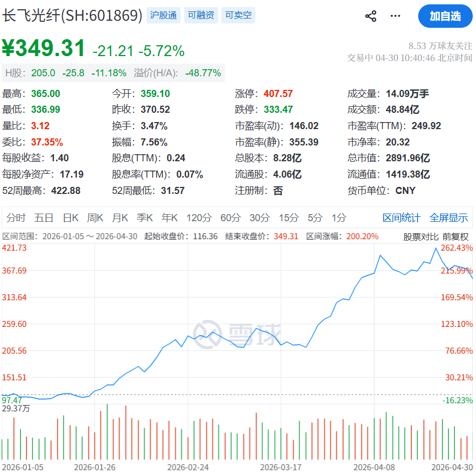Click the 市盈率(静) value 355.39
The height and width of the screenshot is (474, 476).
[304, 142]
